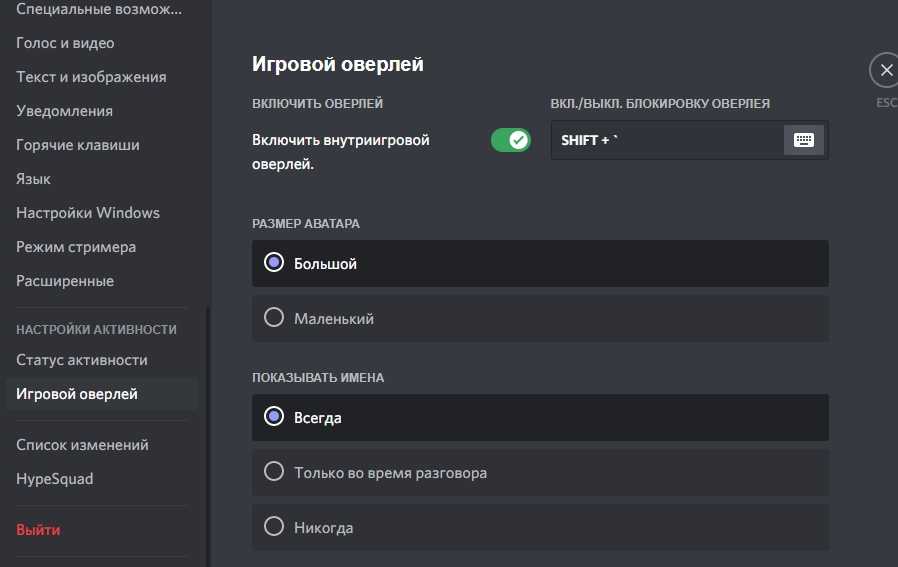The width and height of the screenshot is (898, 567).
Task: Switch to Режим стримера settings
Action: pos(76,247)
